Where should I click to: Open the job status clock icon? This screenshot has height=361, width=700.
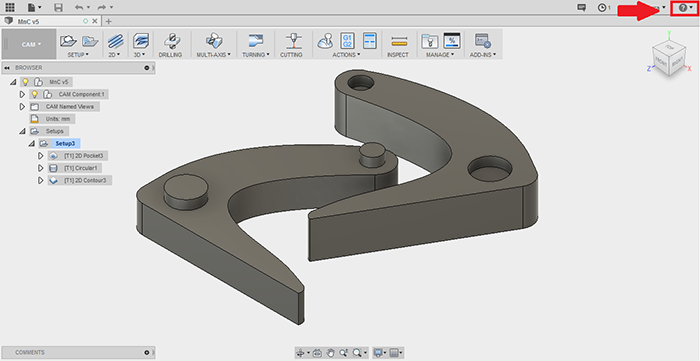coord(603,8)
